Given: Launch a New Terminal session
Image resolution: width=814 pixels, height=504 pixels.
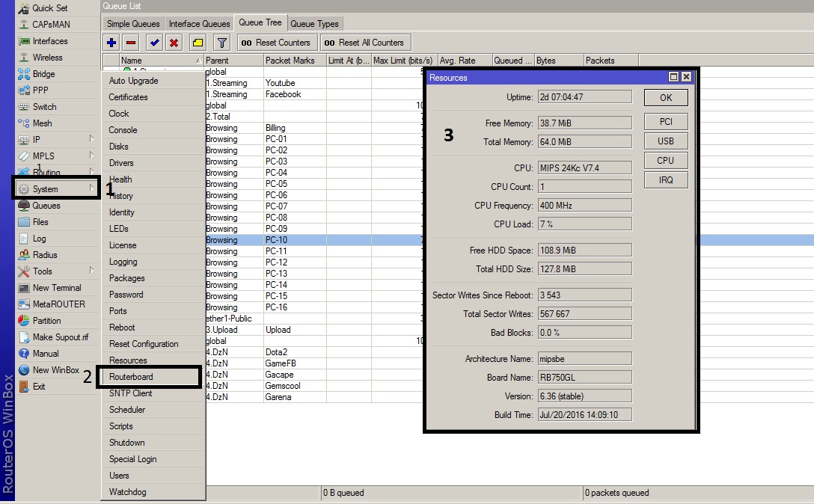Looking at the screenshot, I should pos(51,287).
